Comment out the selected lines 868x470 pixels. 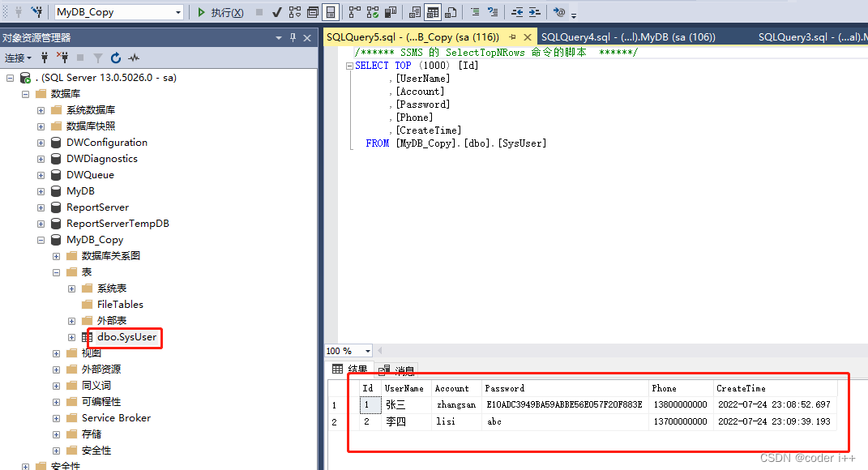(475, 12)
